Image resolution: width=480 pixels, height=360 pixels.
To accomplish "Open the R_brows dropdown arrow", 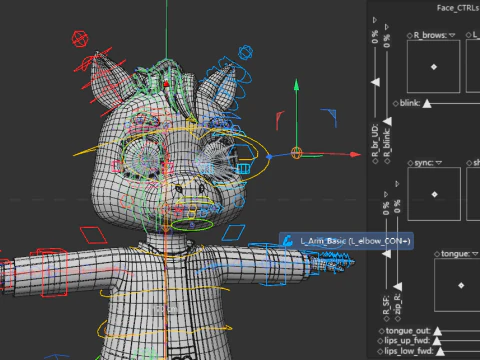I will click(x=452, y=35).
